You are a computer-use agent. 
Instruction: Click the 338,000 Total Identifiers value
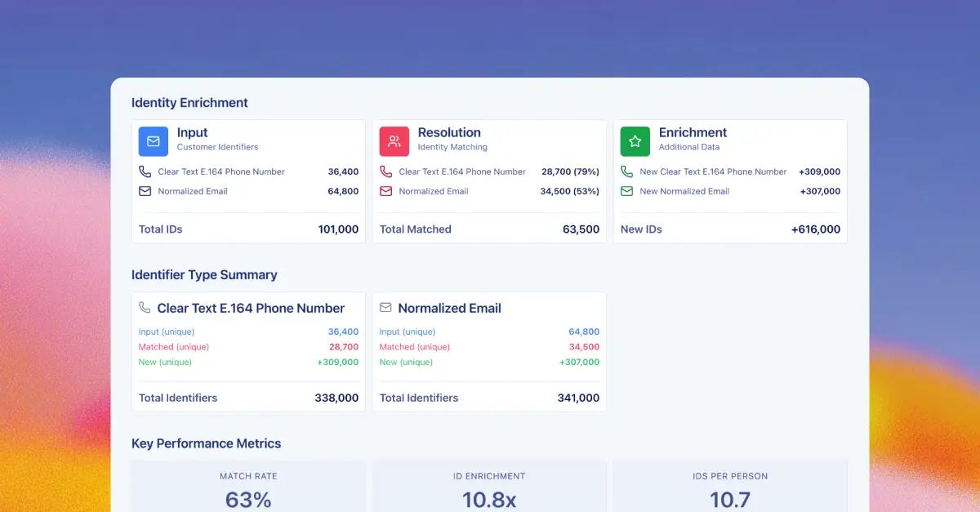pyautogui.click(x=336, y=398)
